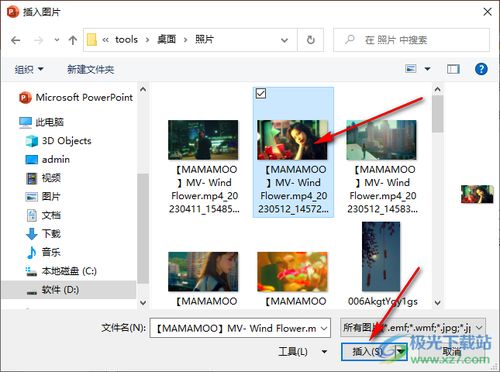Expand the address bar history dropdown
The height and width of the screenshot is (372, 500).
point(284,40)
